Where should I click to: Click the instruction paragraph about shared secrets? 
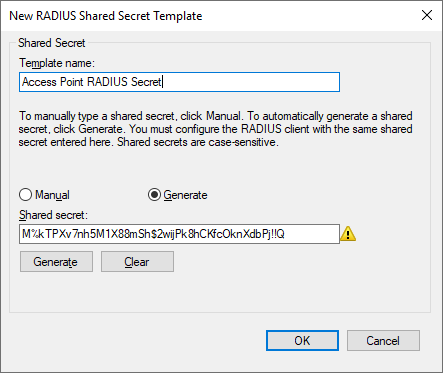215,129
